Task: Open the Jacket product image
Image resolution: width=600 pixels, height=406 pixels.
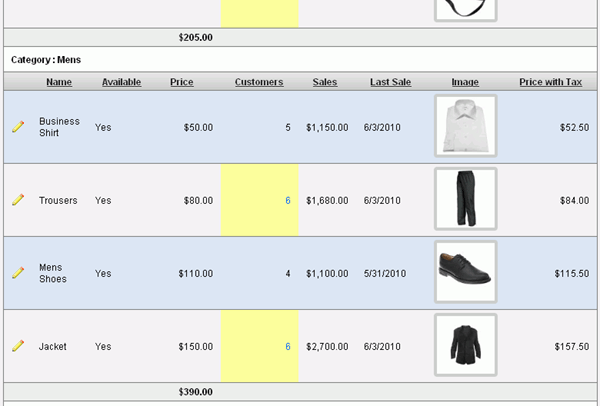Action: tap(465, 346)
